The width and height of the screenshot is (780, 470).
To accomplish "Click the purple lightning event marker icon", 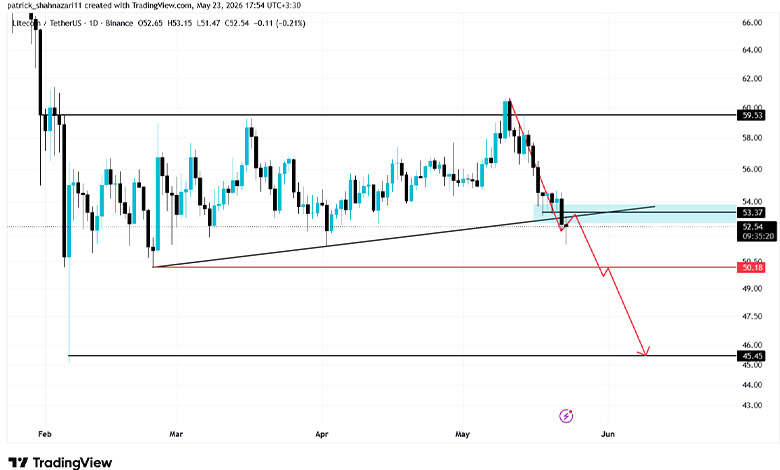I will coord(566,415).
